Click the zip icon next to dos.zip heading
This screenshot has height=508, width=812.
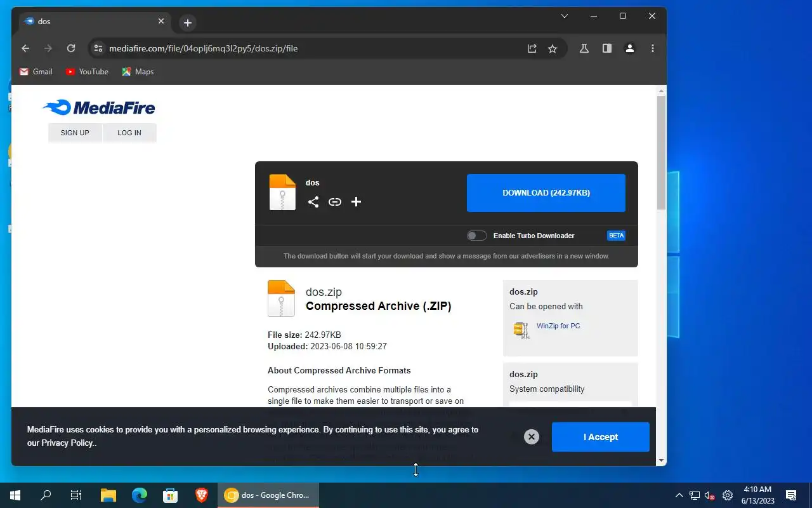click(281, 298)
